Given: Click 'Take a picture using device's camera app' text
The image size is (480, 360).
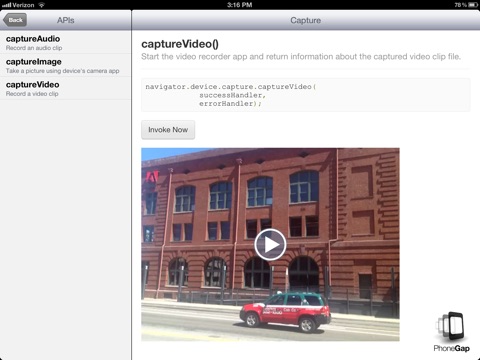Looking at the screenshot, I should (63, 71).
